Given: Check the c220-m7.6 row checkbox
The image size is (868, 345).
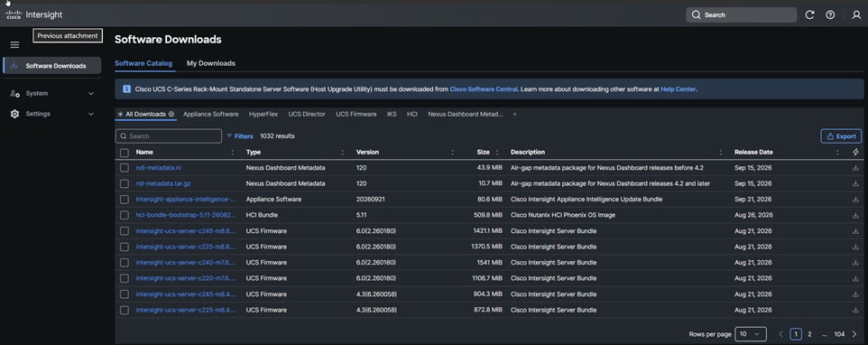Looking at the screenshot, I should (x=124, y=278).
